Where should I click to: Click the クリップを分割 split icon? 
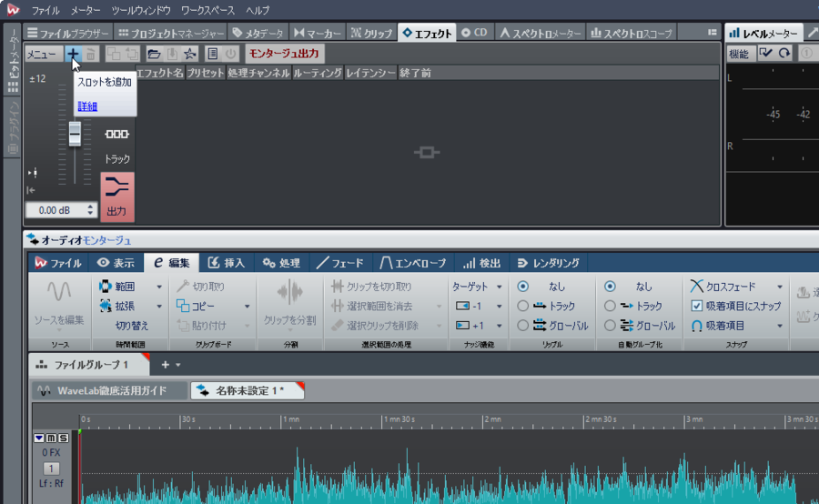[x=290, y=292]
